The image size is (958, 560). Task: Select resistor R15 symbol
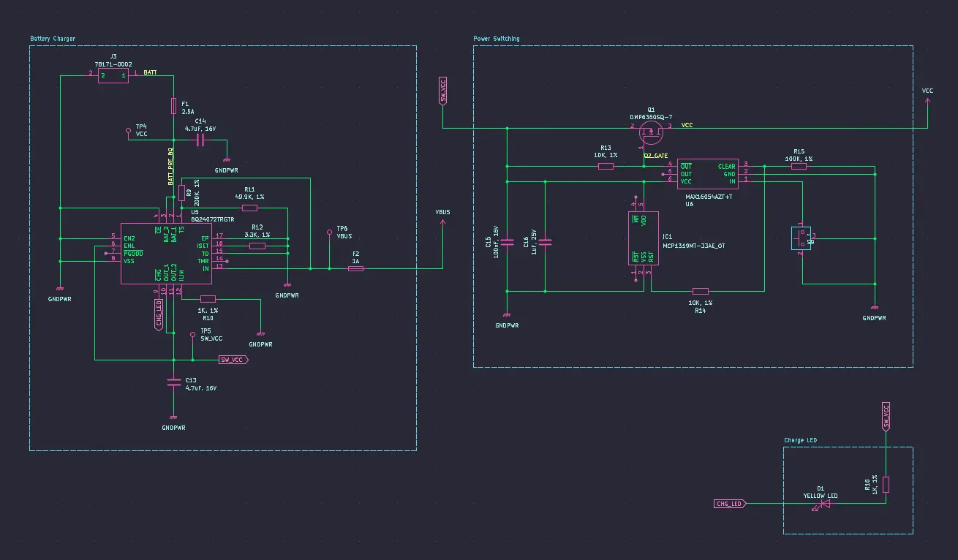pos(799,166)
